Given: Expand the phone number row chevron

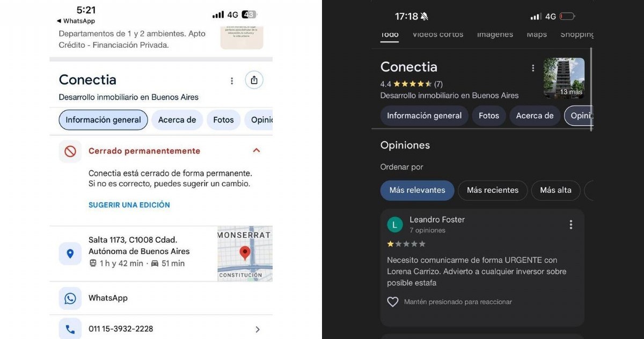Looking at the screenshot, I should point(258,329).
